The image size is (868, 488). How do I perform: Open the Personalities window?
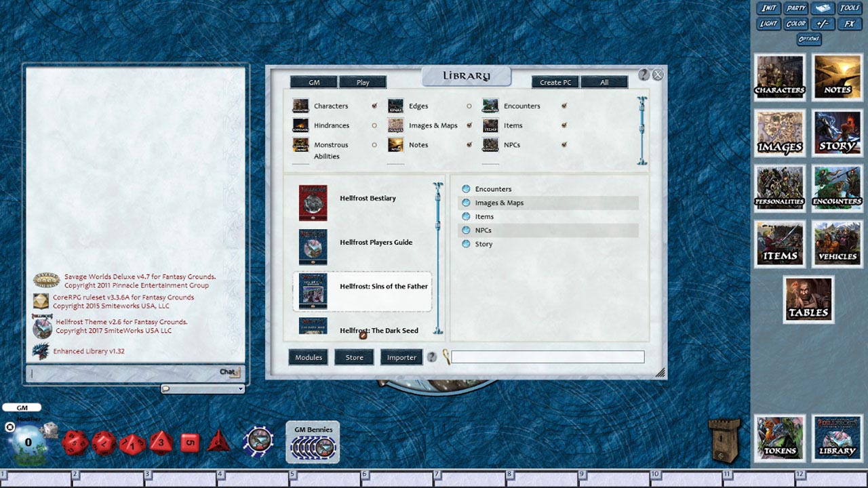pyautogui.click(x=779, y=188)
